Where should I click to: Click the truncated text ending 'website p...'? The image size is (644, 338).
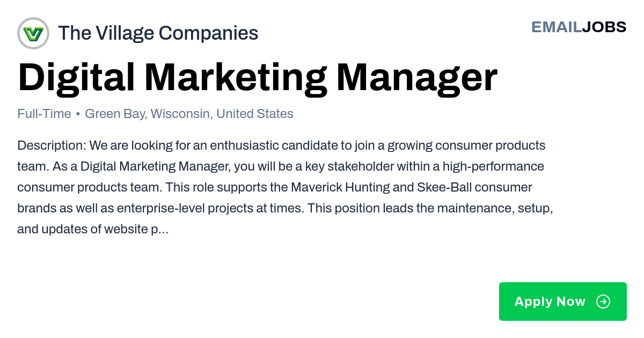point(93,230)
